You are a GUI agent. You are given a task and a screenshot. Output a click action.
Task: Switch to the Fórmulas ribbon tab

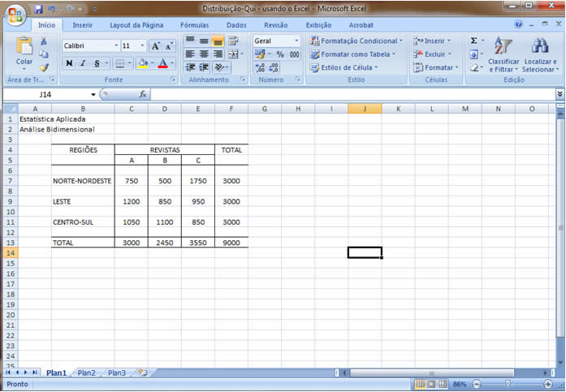pos(194,25)
